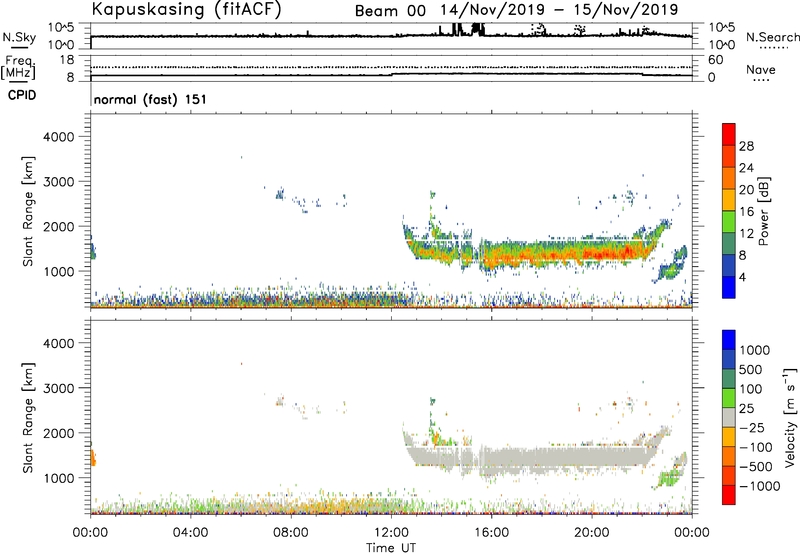Click the Velocity [m s-1] colorbar label
The height and width of the screenshot is (554, 800).
click(790, 417)
